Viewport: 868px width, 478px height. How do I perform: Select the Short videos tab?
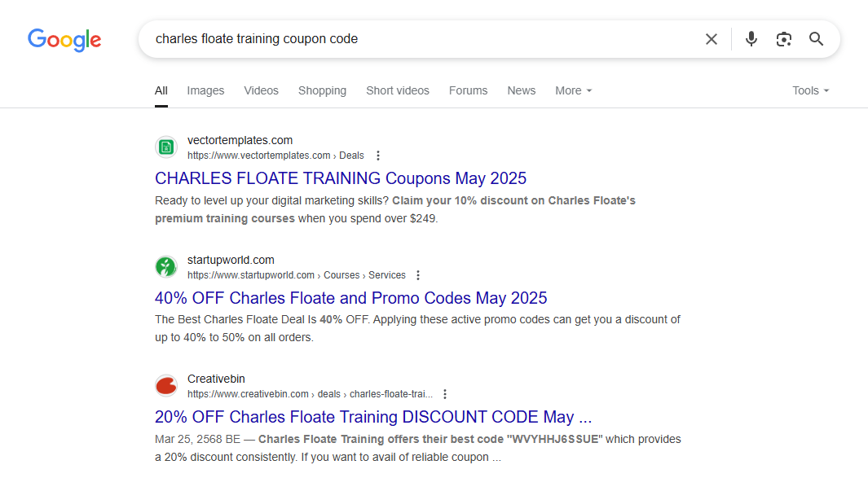click(x=398, y=90)
